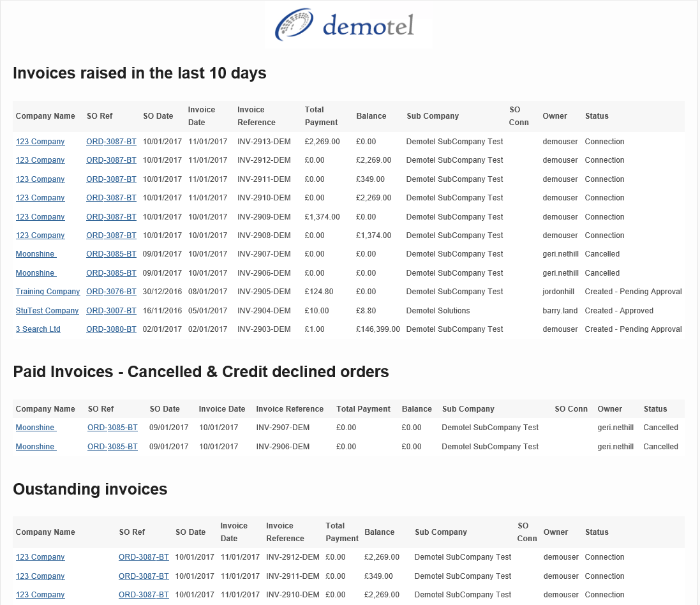Image resolution: width=700 pixels, height=605 pixels.
Task: Open Moonshine link for INV-2907-DEM in the last 10 days table
Action: point(36,254)
